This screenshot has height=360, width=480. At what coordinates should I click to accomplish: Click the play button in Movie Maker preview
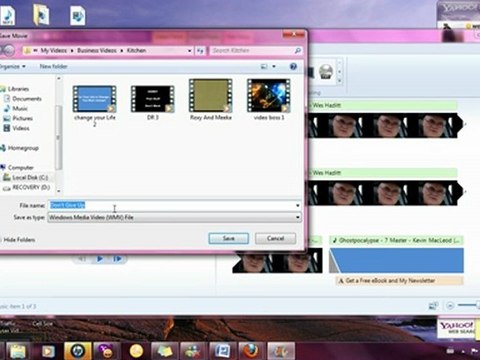[x=100, y=259]
